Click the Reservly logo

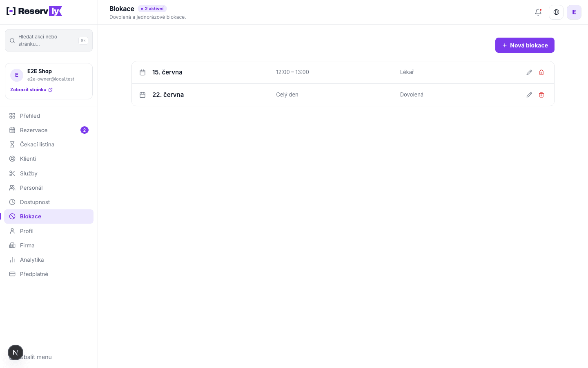pos(34,11)
